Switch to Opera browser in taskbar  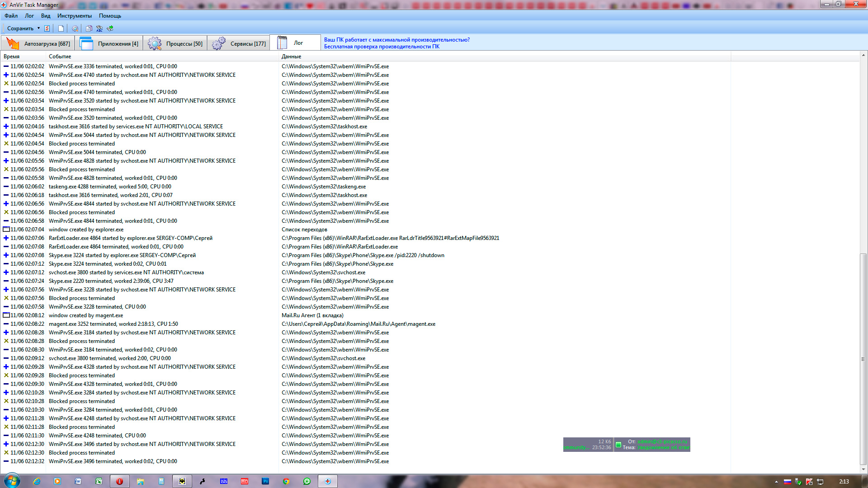(120, 481)
